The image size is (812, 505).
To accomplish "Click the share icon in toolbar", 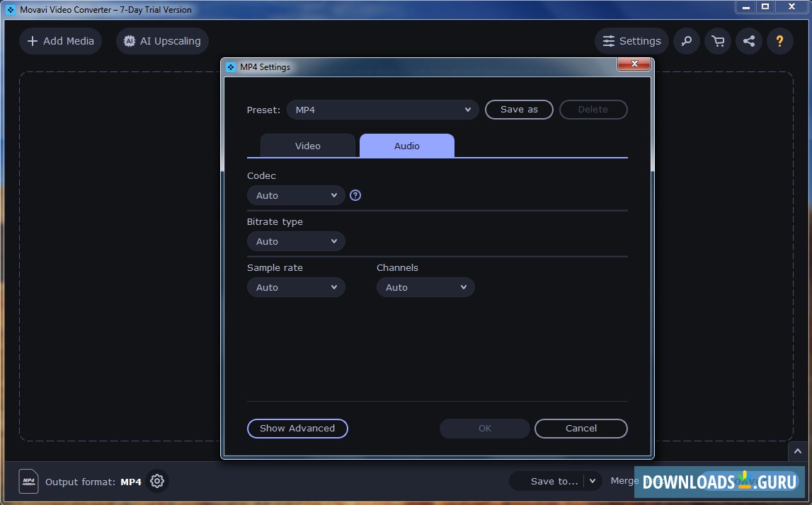I will pos(749,41).
